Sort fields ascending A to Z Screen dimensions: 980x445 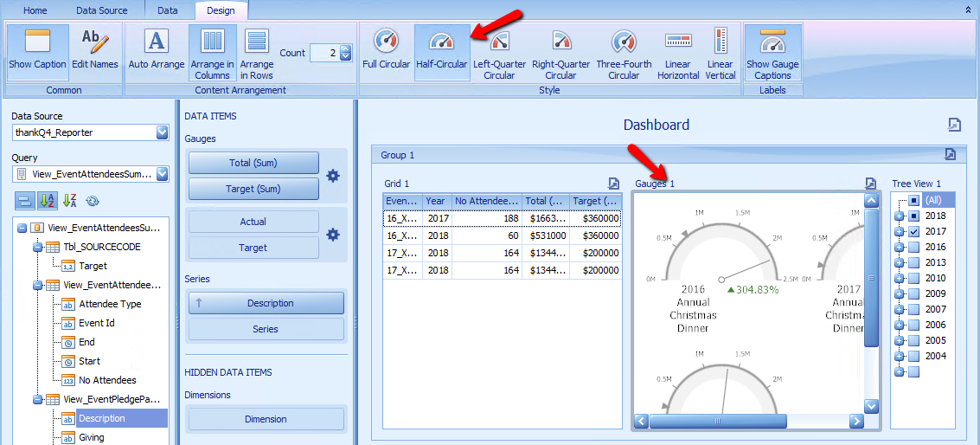click(47, 200)
